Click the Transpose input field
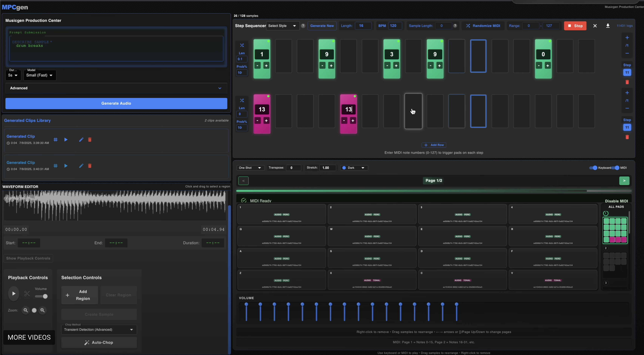The height and width of the screenshot is (355, 644). point(293,168)
